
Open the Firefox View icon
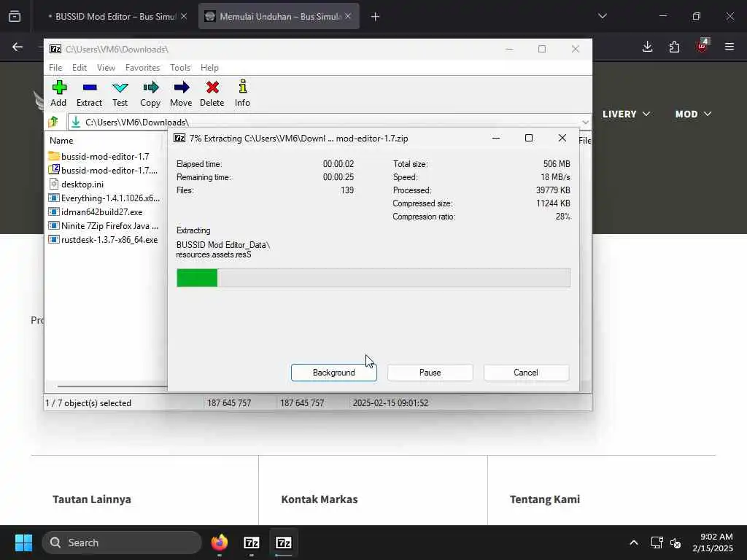pos(15,17)
